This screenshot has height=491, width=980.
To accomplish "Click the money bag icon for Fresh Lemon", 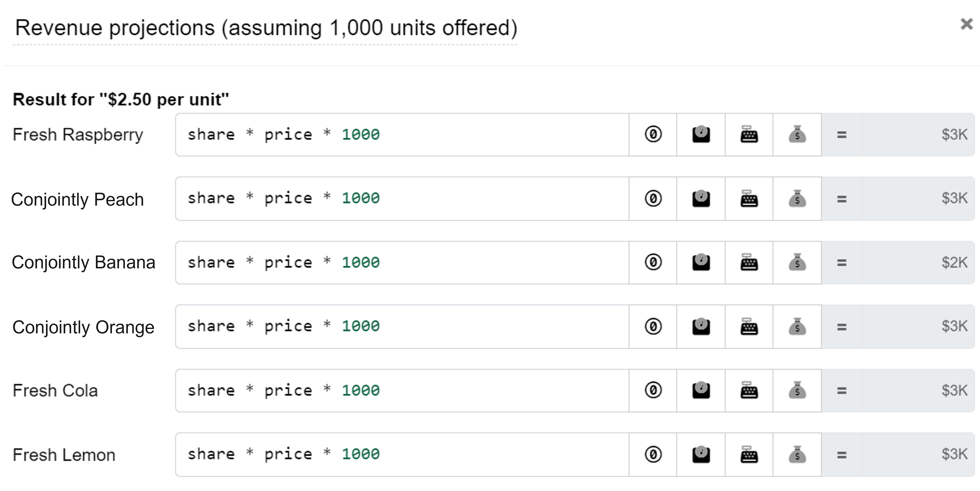I will 797,455.
